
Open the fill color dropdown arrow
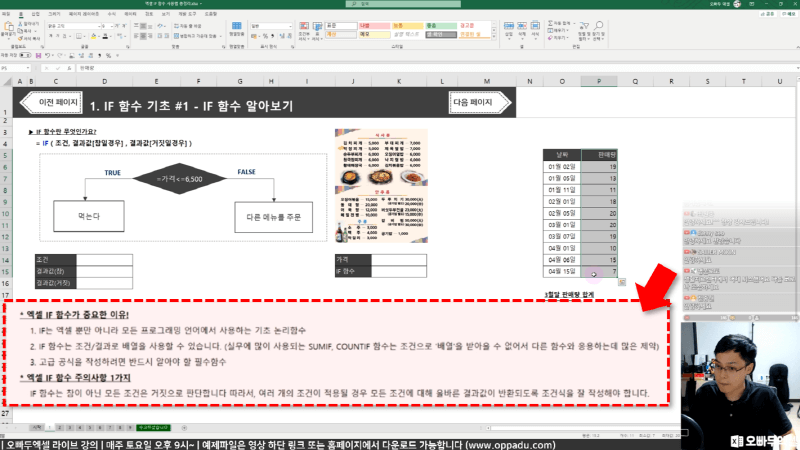tap(99, 36)
